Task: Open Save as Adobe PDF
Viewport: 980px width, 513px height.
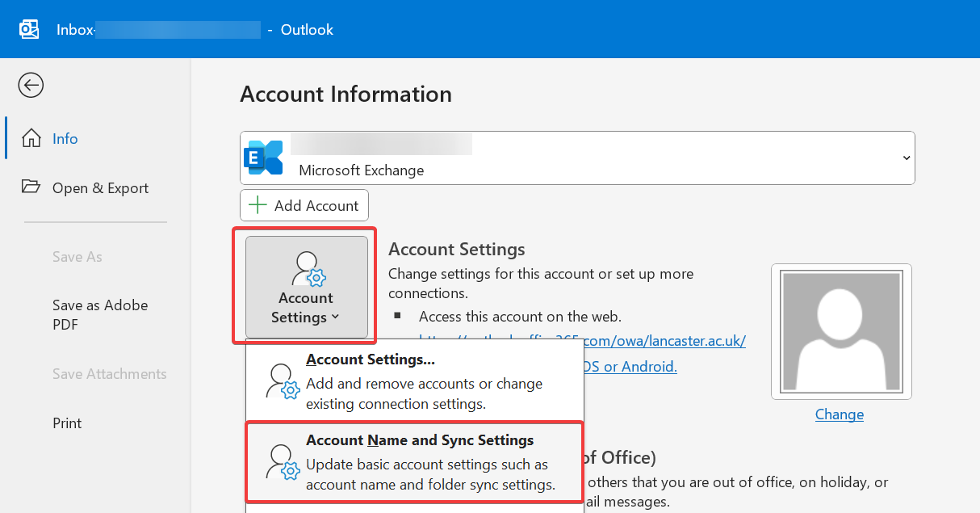Action: [100, 315]
